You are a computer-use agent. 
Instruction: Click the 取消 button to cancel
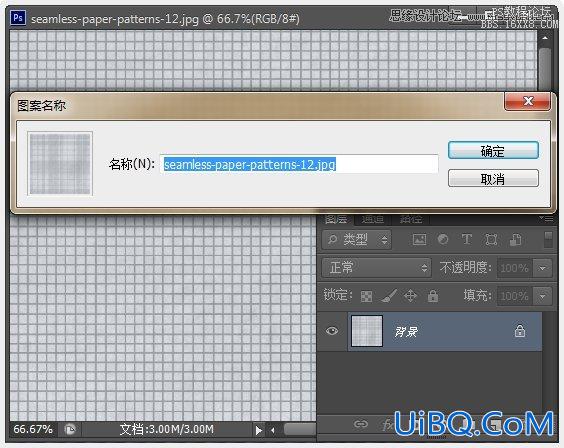point(493,178)
